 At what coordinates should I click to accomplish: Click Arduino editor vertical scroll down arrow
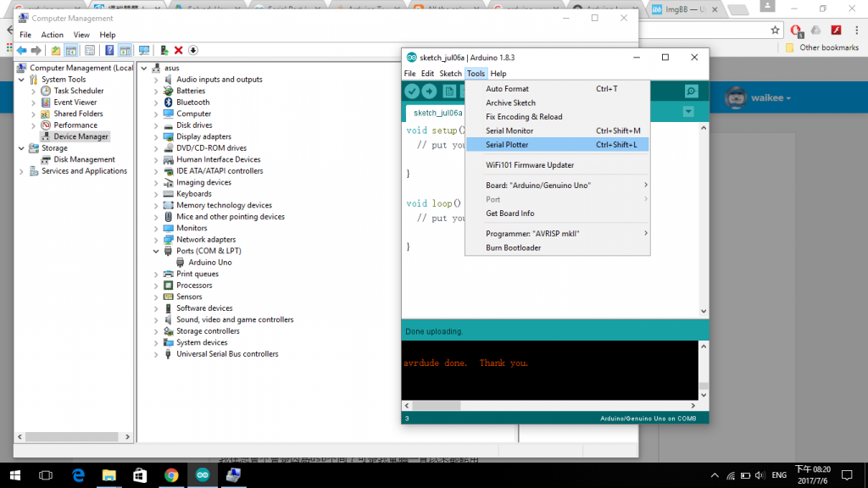[x=704, y=311]
